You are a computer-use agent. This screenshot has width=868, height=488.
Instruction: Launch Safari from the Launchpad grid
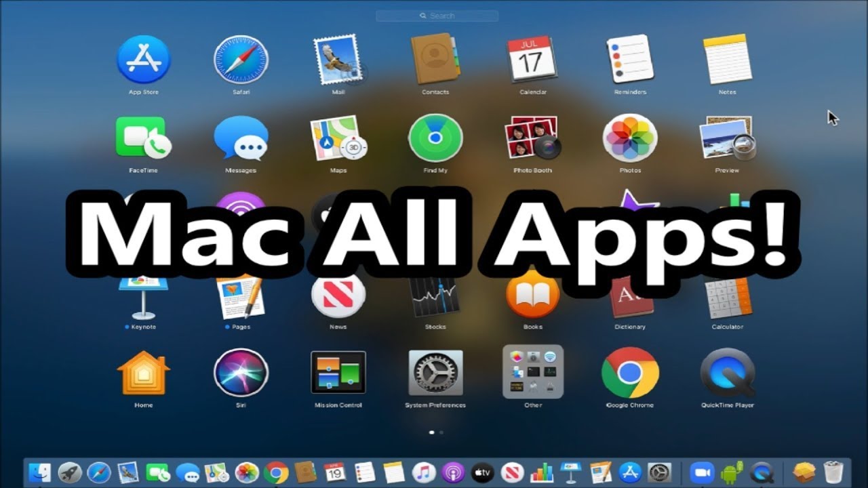coord(241,60)
